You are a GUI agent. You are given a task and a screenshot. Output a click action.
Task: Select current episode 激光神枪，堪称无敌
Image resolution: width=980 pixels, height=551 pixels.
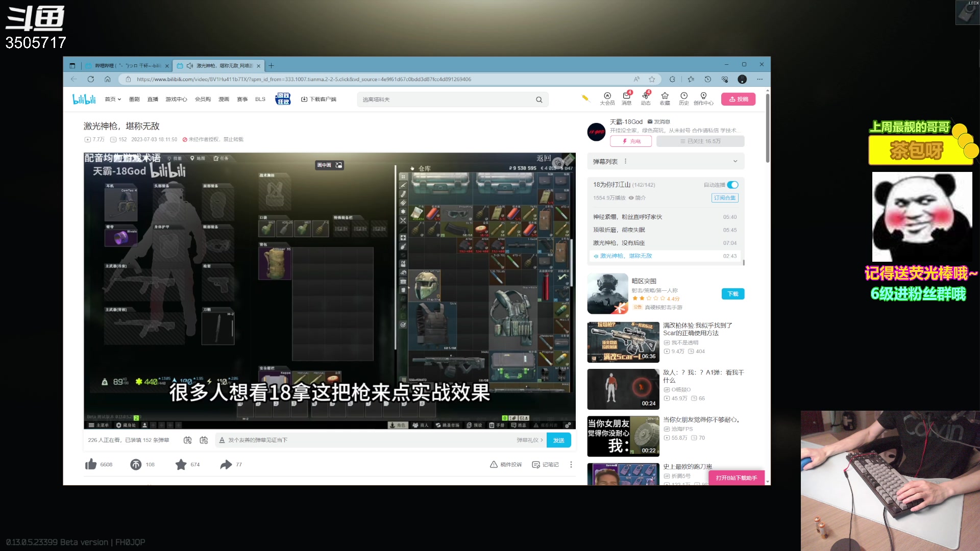click(x=666, y=256)
